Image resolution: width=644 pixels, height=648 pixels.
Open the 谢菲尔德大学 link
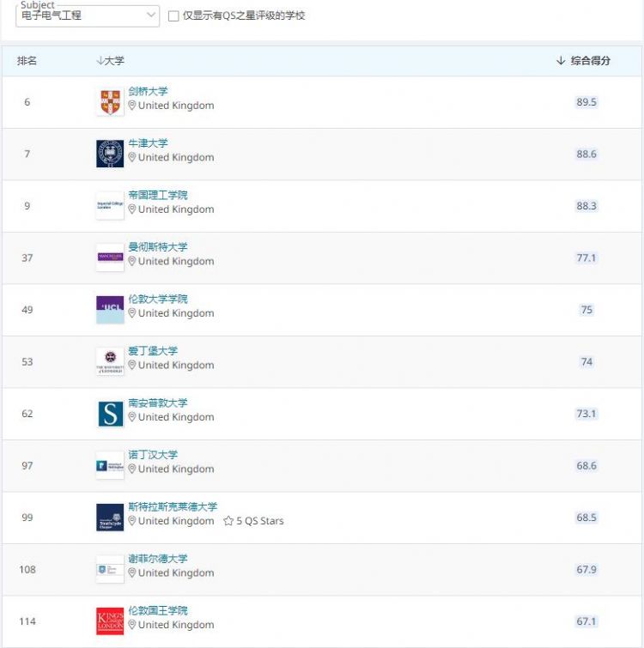[x=157, y=559]
